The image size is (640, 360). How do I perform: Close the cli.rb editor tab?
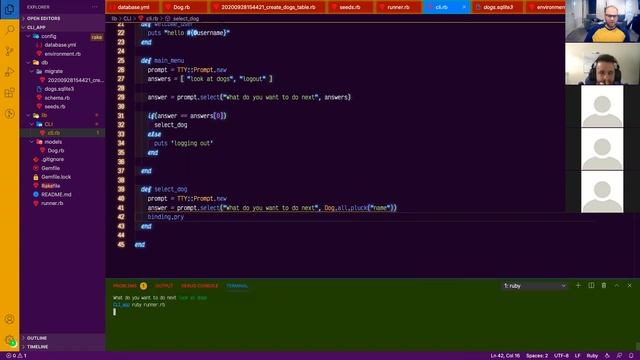click(464, 7)
